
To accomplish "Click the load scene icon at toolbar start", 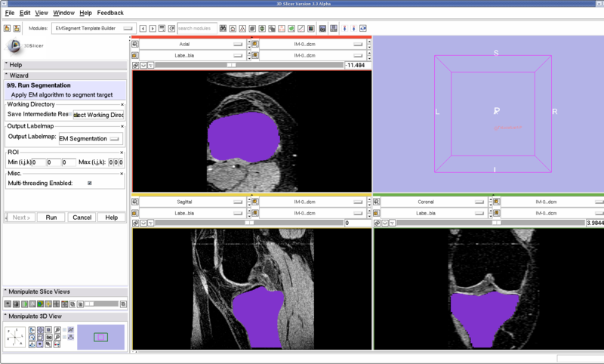I will (x=7, y=29).
